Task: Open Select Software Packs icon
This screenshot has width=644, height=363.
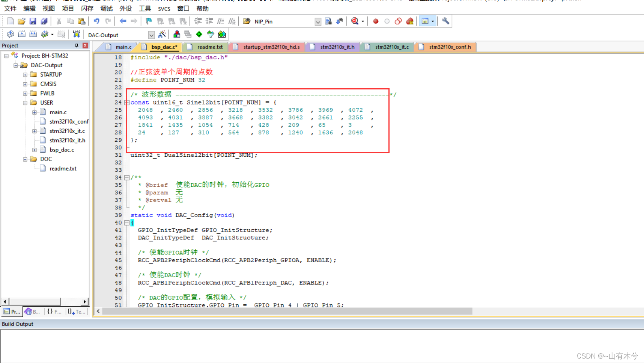Action: coord(211,35)
